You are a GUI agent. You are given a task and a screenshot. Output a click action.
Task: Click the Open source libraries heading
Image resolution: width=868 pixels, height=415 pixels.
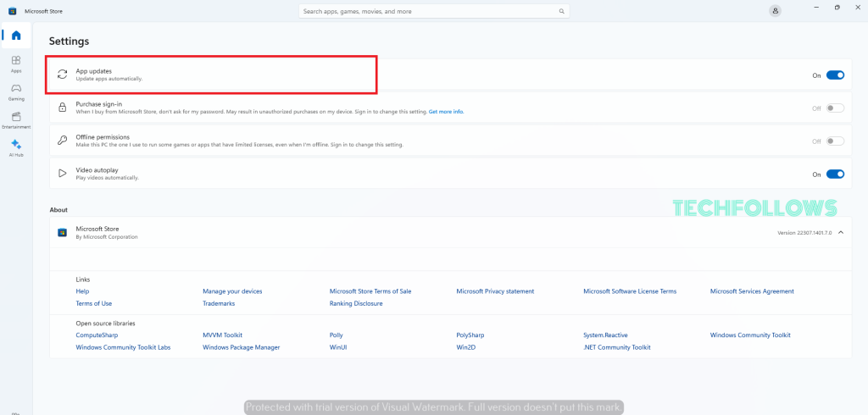pos(105,324)
